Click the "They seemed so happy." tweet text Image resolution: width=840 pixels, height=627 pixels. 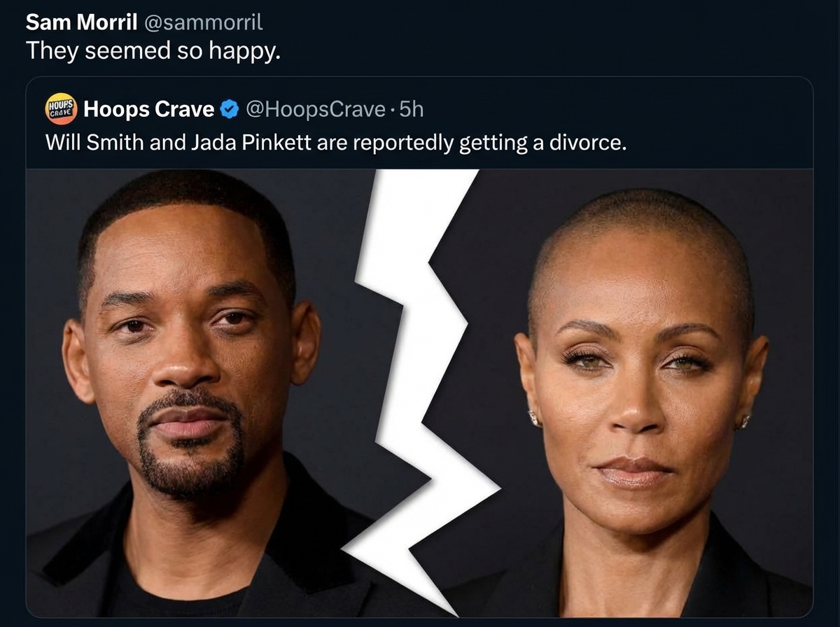[153, 50]
